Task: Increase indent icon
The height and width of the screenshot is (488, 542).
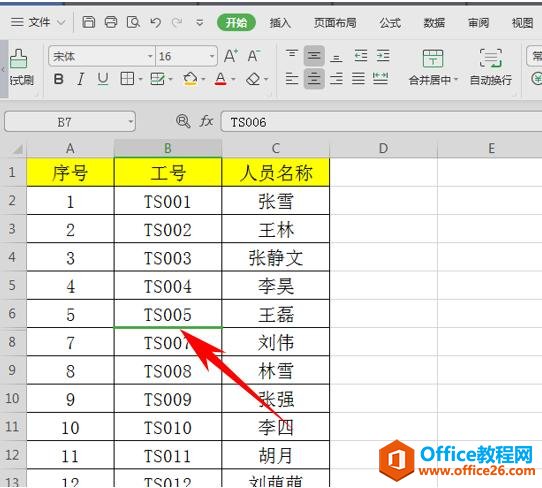Action: coord(383,55)
